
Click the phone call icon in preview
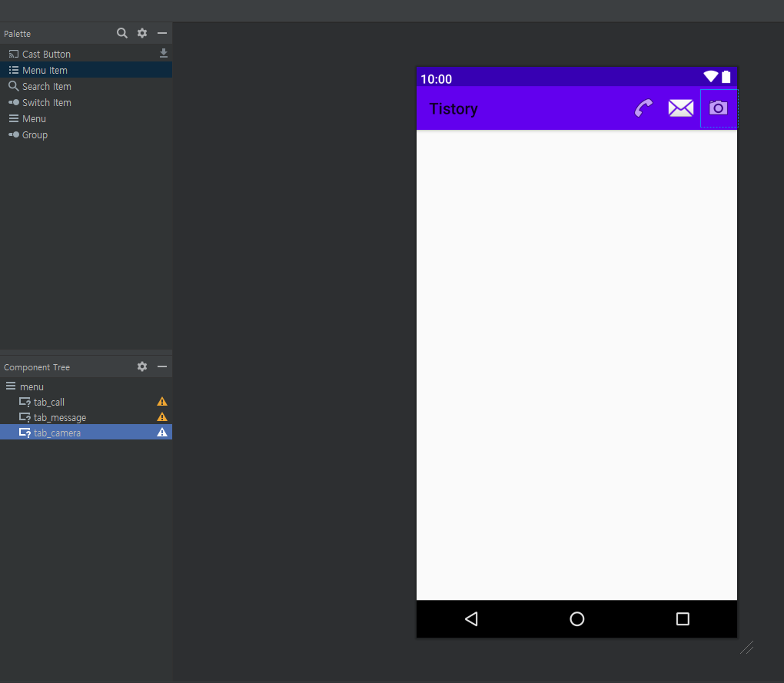coord(643,108)
